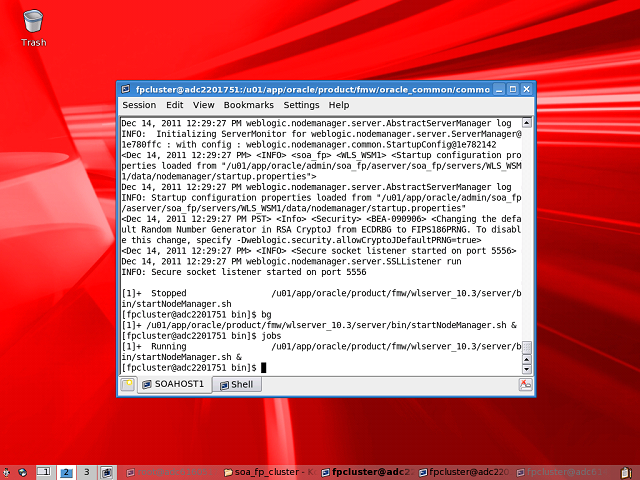Open the soa_fp_cluster taskbar window entry

tap(269, 472)
